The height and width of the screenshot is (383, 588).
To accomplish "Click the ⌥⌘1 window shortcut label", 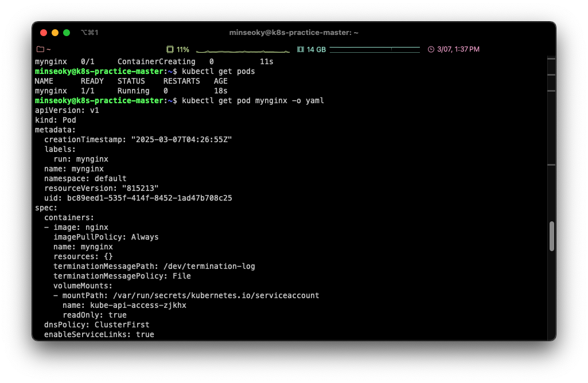I will [x=89, y=33].
